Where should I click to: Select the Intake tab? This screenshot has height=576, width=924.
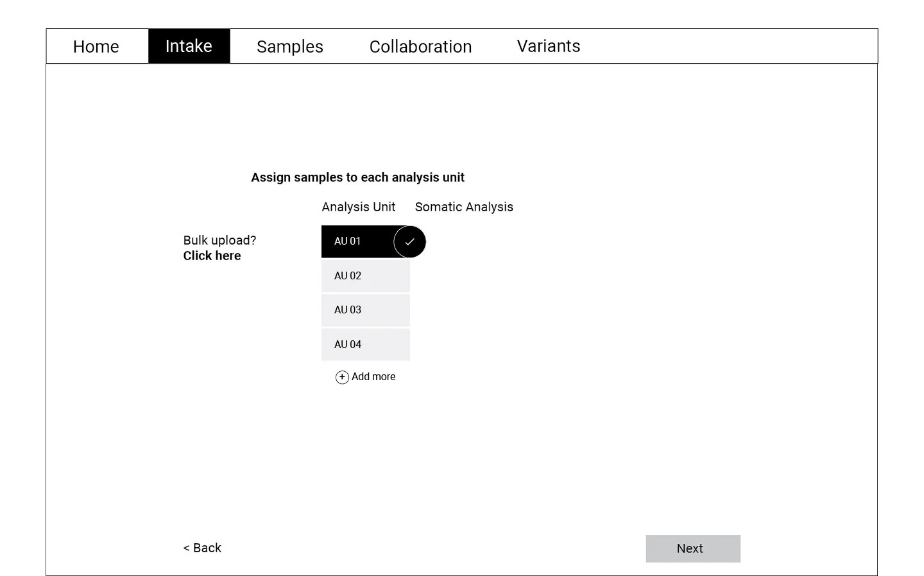pos(189,46)
